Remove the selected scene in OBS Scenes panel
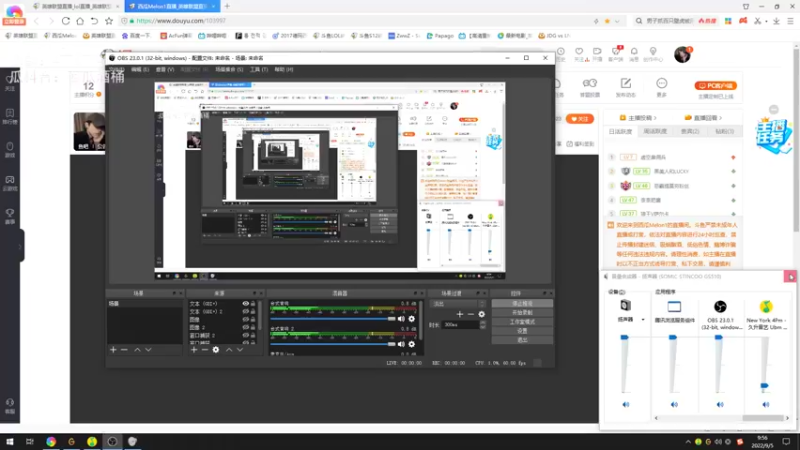The width and height of the screenshot is (800, 450). (x=124, y=350)
